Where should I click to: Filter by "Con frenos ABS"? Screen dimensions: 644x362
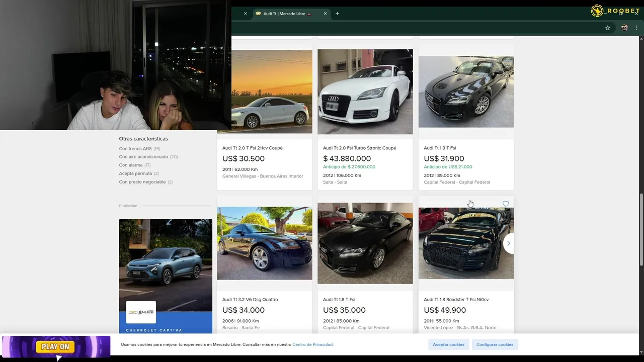[x=135, y=149]
